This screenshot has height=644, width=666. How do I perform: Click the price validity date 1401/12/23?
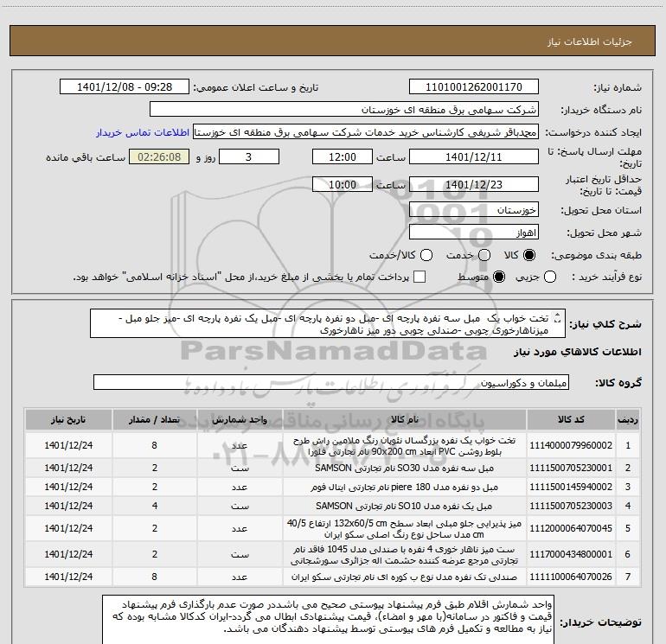pos(474,184)
